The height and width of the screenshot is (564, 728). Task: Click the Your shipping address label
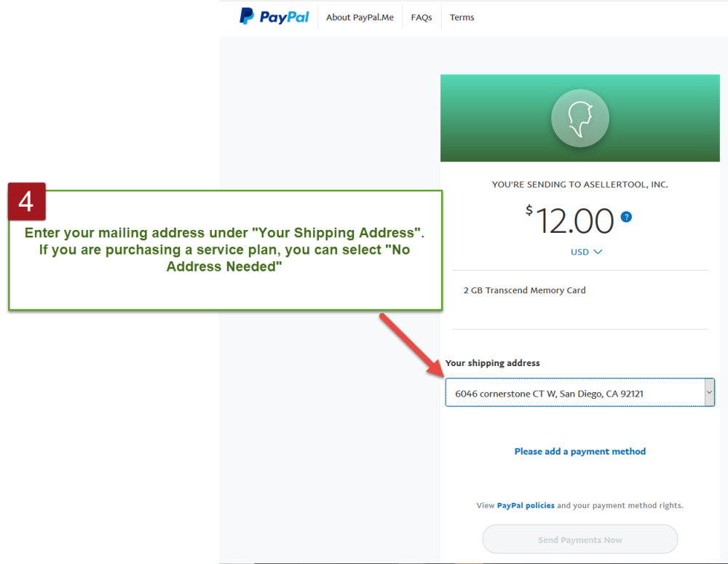[x=492, y=363]
